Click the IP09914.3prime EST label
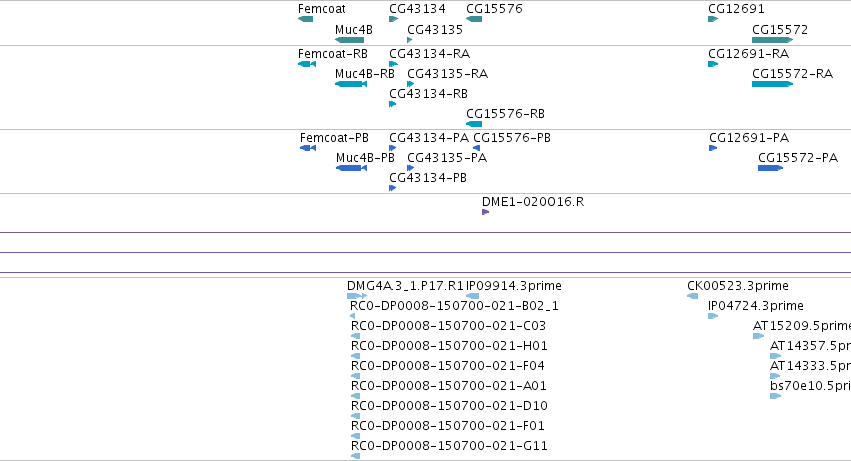Screen dimensions: 851x461 coord(515,286)
